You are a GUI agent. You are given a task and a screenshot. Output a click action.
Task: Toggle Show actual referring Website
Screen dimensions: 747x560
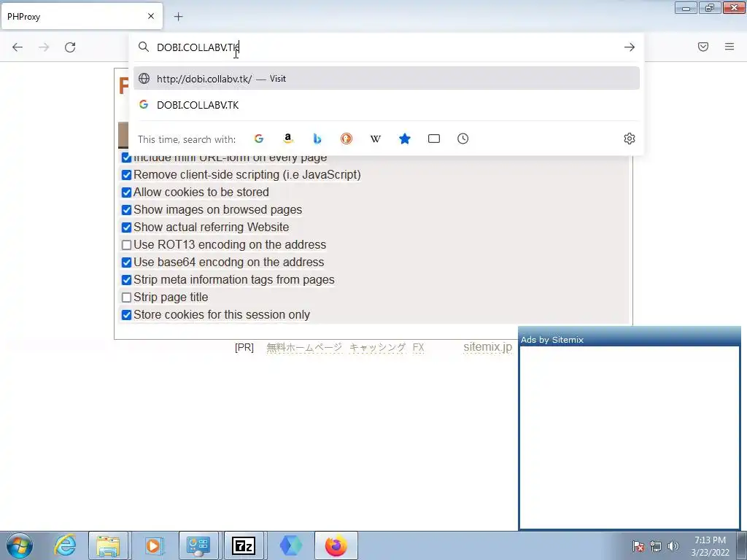tap(126, 227)
